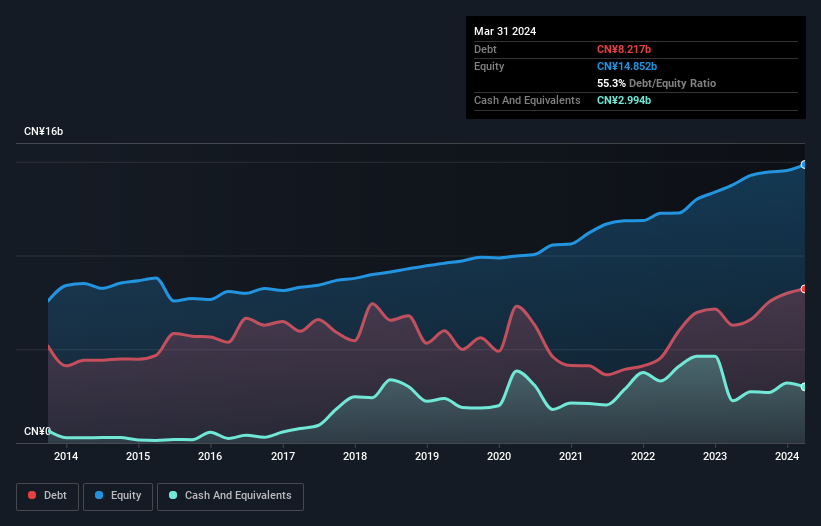This screenshot has width=821, height=526.
Task: Click the 55.3% Debt/Equity Ratio text
Action: (656, 83)
